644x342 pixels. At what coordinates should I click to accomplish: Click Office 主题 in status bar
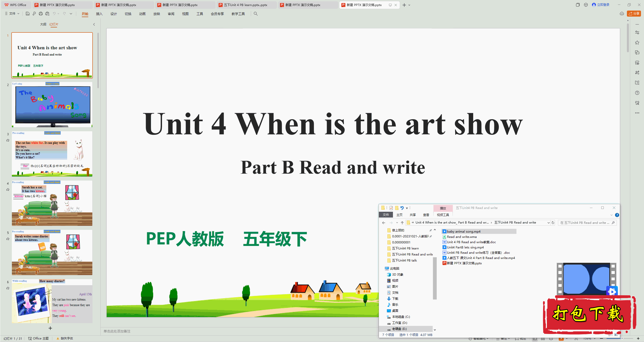38,338
